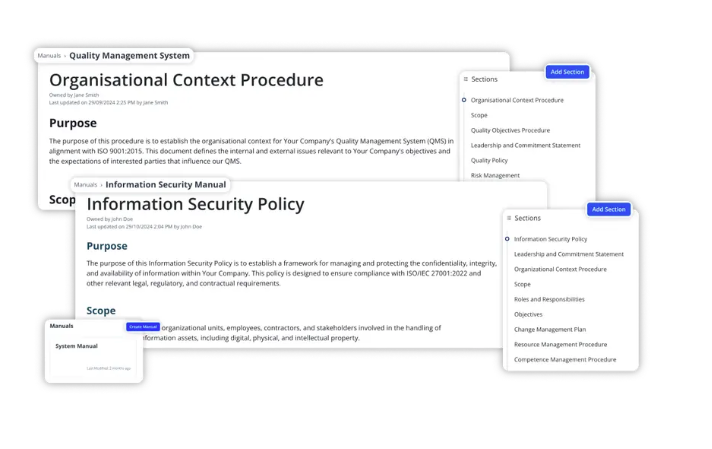Click Add Section in the Information Security panel

coord(608,209)
